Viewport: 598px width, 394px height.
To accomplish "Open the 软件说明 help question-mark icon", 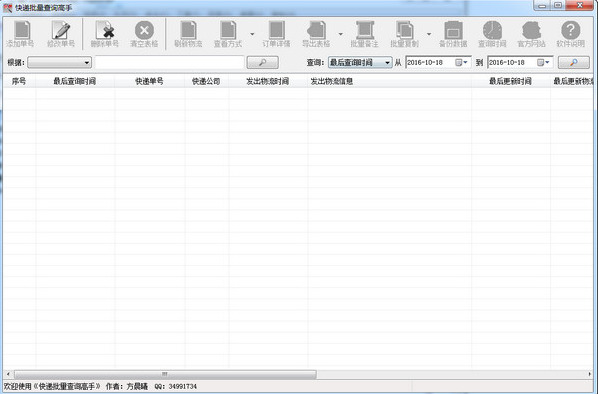I will pyautogui.click(x=571, y=30).
